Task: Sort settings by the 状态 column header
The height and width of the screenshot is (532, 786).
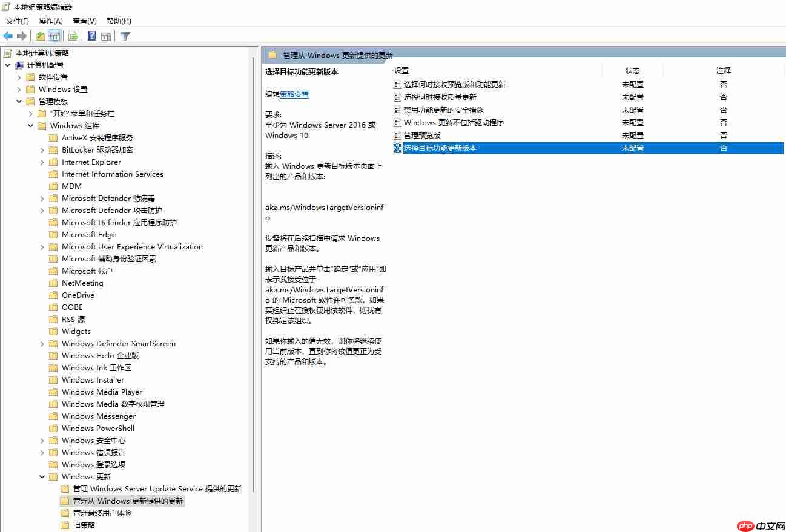Action: click(x=633, y=70)
